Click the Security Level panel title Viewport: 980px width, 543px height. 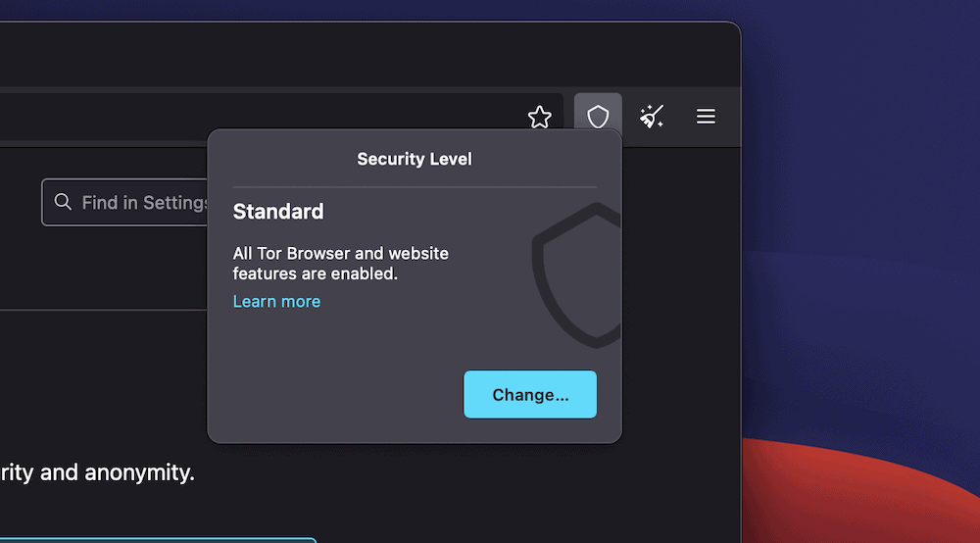coord(415,159)
